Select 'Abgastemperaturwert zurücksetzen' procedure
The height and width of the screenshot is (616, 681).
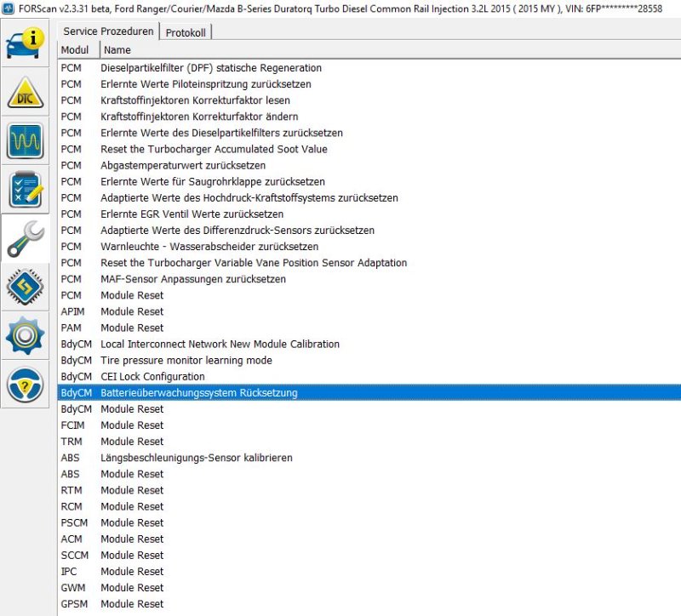point(369,165)
